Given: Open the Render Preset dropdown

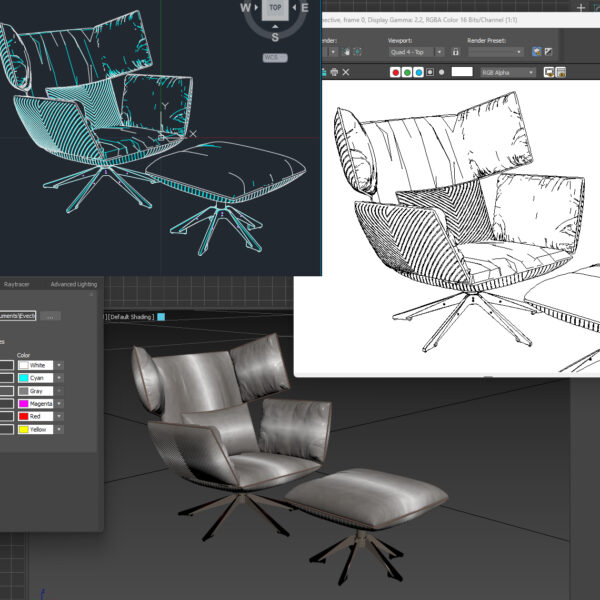Looking at the screenshot, I should click(496, 52).
